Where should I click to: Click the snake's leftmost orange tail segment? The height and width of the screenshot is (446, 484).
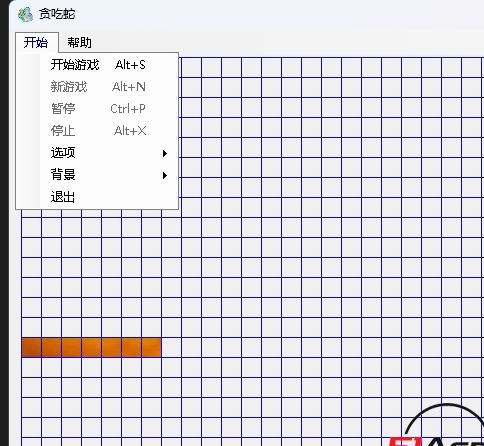pyautogui.click(x=31, y=347)
